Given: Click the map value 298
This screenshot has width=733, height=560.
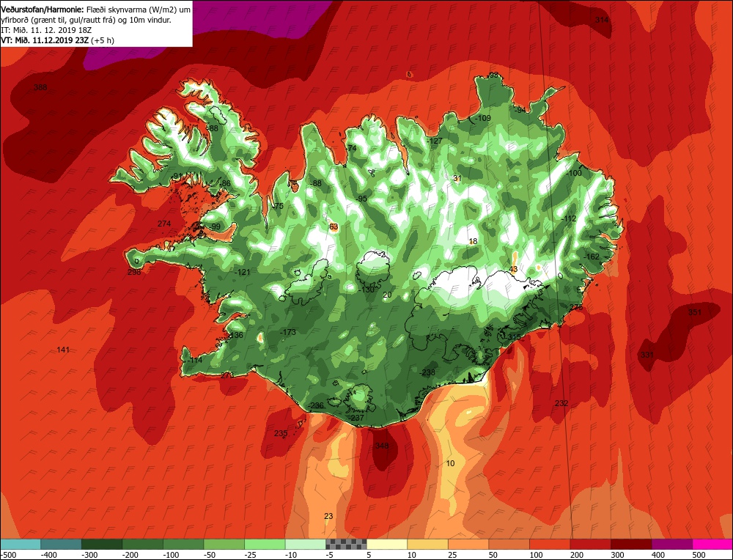Looking at the screenshot, I should pos(134,272).
